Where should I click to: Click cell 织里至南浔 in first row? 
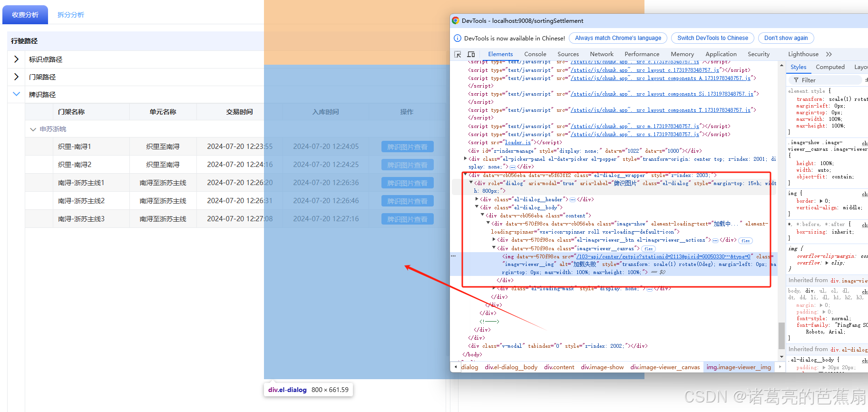(163, 147)
